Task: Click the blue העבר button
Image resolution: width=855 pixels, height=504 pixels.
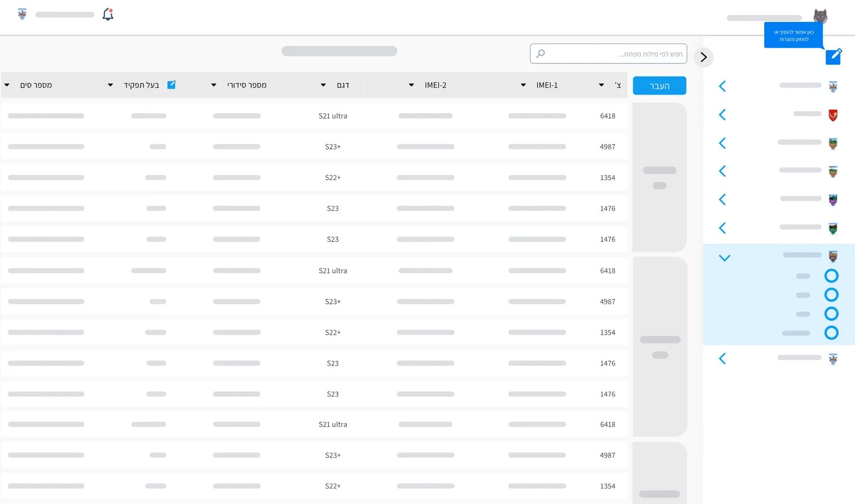Action: point(659,86)
